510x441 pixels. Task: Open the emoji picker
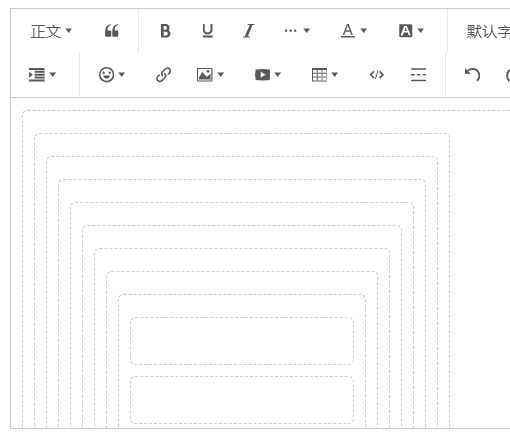[x=112, y=74]
